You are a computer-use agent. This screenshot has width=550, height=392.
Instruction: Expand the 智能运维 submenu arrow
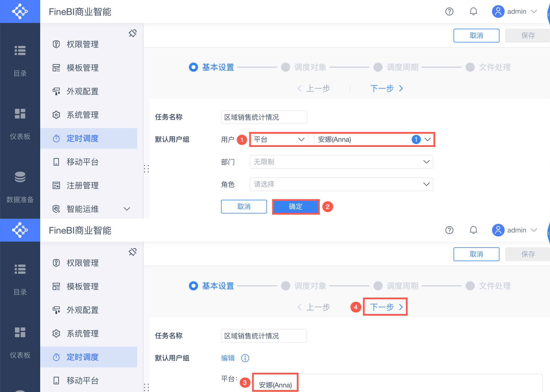click(x=127, y=209)
